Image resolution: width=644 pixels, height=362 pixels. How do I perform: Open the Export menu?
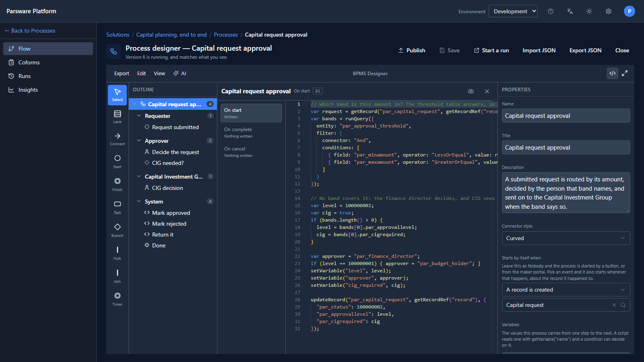coord(122,73)
